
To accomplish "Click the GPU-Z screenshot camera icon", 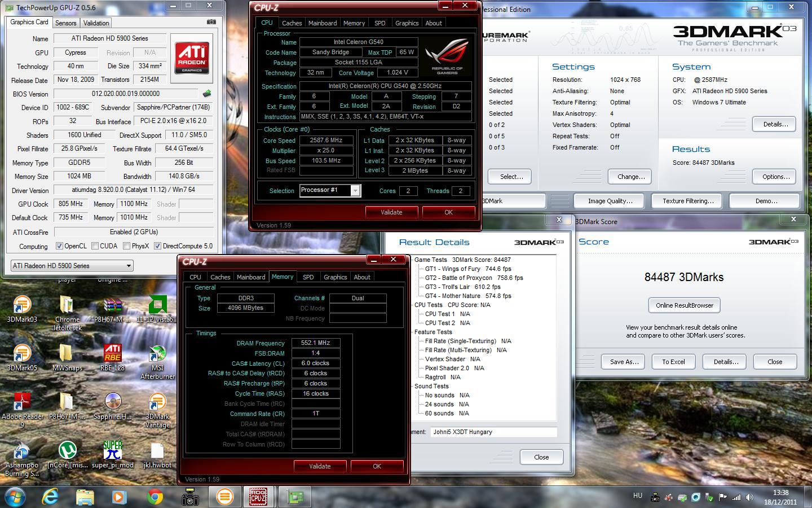I will pos(211,22).
